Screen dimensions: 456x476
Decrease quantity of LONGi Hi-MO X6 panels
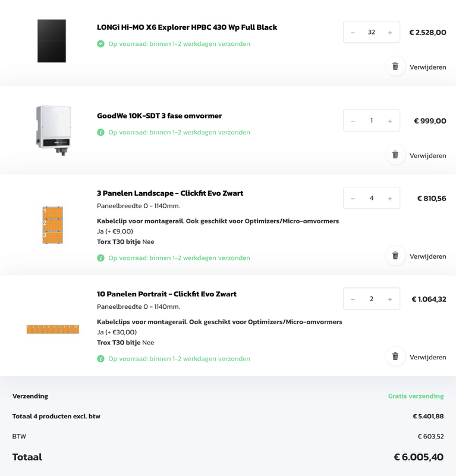(353, 33)
